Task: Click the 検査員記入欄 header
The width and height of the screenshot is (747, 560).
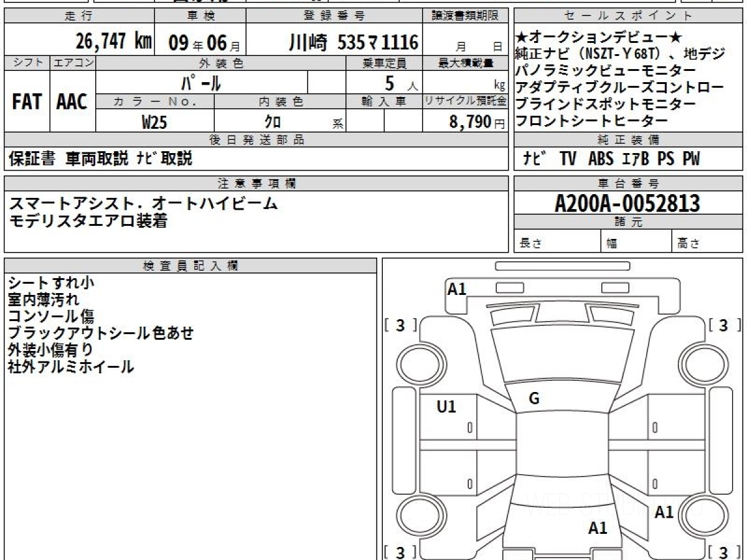Action: click(x=190, y=265)
